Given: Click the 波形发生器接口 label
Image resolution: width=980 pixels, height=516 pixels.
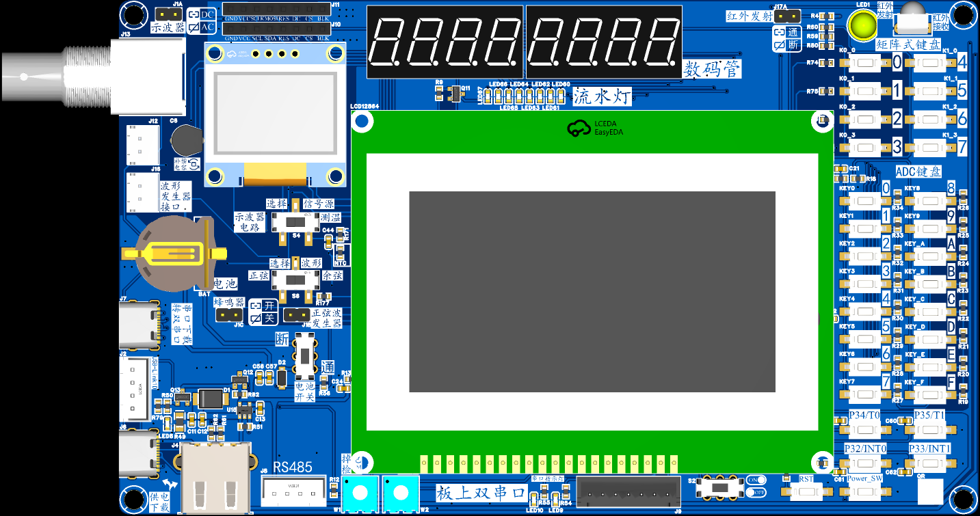Looking at the screenshot, I should point(176,196).
